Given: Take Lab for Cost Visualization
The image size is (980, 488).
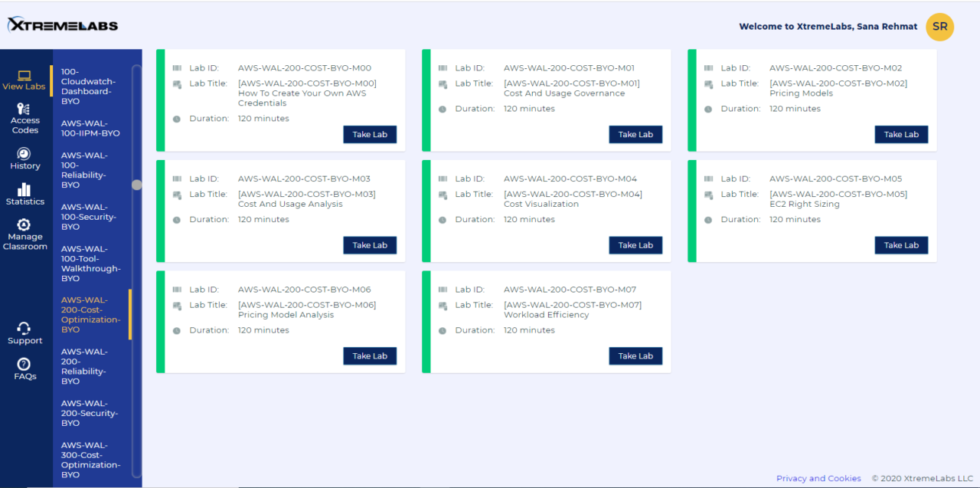Looking at the screenshot, I should pos(635,244).
